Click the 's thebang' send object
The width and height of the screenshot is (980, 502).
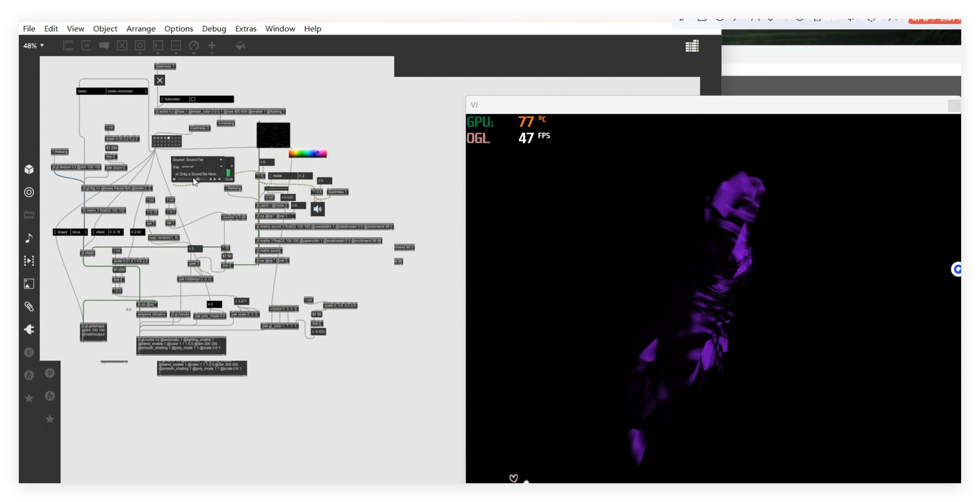pyautogui.click(x=226, y=123)
